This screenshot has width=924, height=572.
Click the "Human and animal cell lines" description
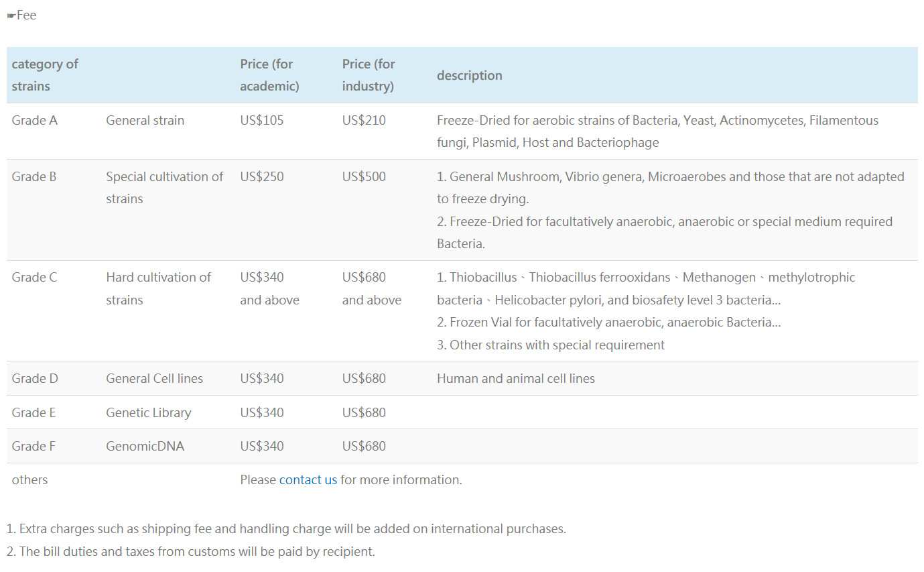(515, 378)
